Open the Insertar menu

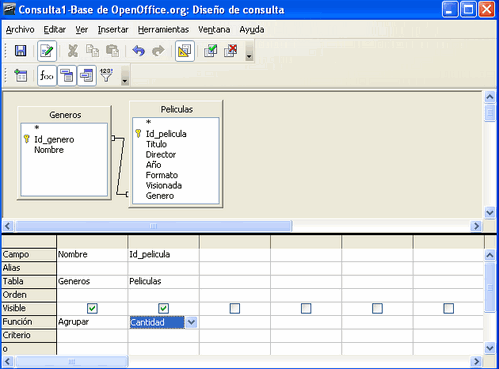[113, 30]
